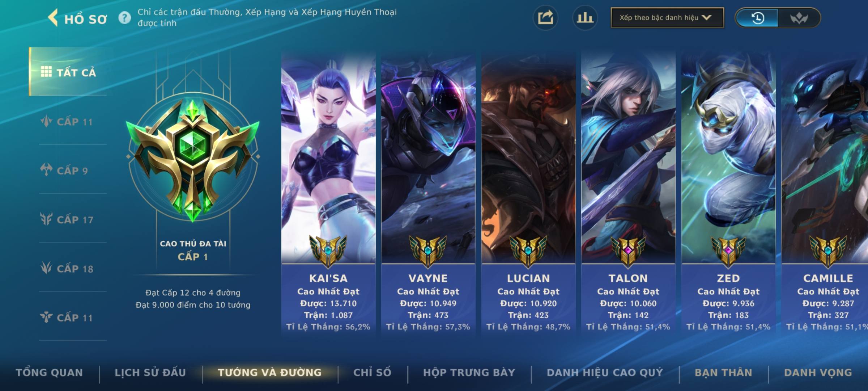Switch the toggle to the mastery crest view
Image resolution: width=868 pixels, height=391 pixels.
pyautogui.click(x=799, y=18)
